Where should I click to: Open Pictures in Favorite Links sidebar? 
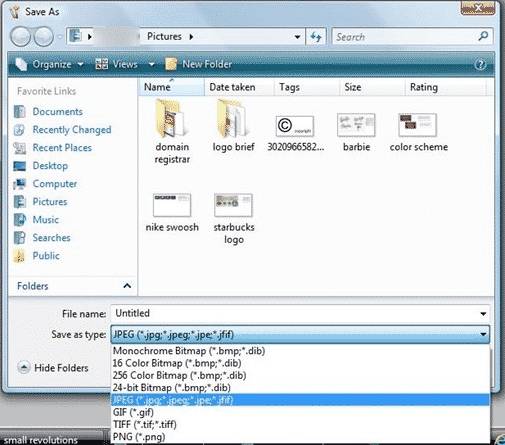50,202
